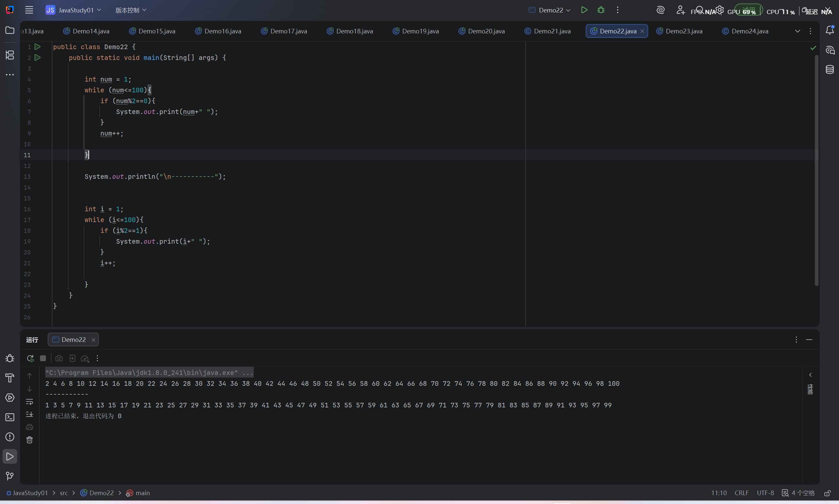This screenshot has width=839, height=504.
Task: Switch to the Demo17.java editor tab
Action: click(284, 31)
